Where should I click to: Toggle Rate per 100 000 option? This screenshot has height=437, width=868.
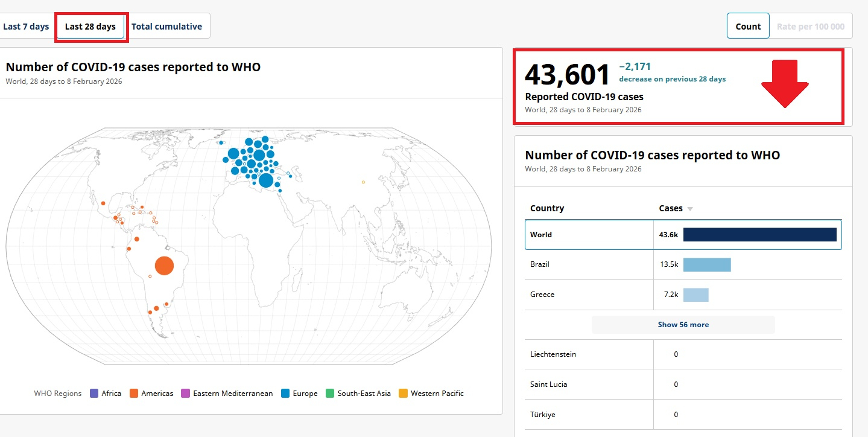[x=810, y=27]
